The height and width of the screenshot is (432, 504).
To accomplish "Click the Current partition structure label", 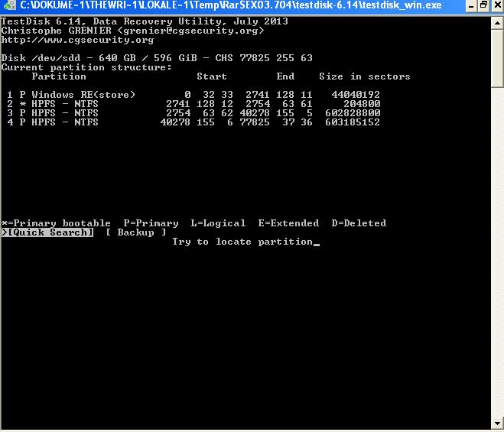I will pyautogui.click(x=86, y=67).
